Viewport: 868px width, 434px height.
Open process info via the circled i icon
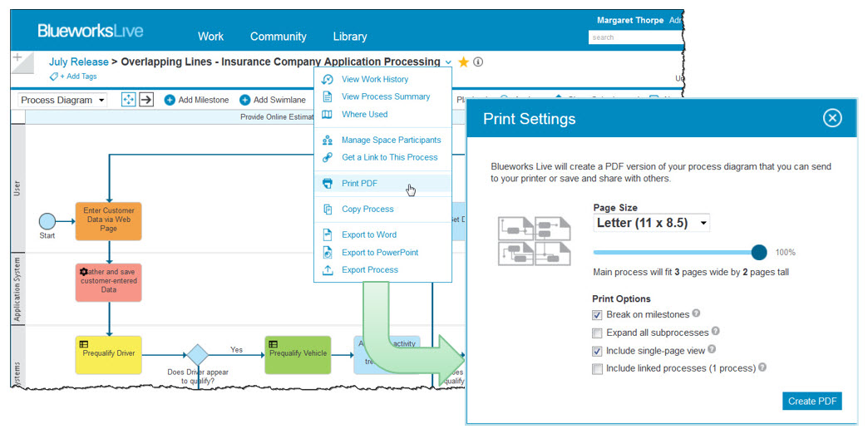point(478,62)
